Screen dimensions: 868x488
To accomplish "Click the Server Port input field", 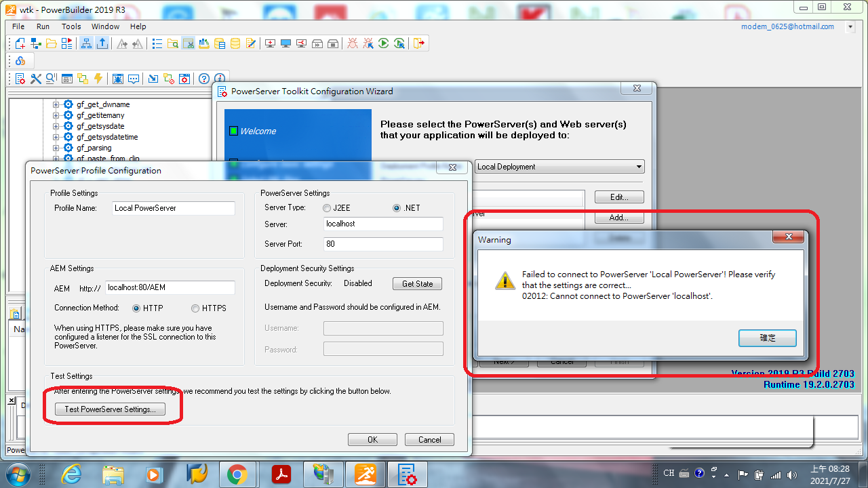I will coord(383,244).
